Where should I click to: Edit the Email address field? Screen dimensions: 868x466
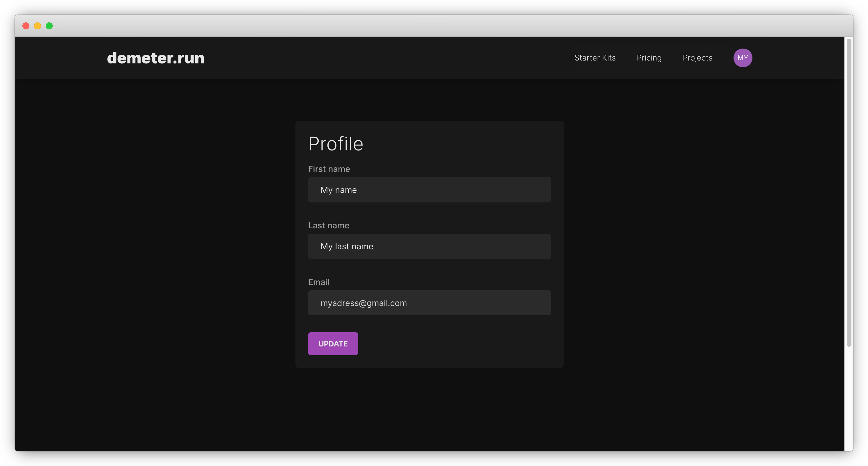coord(429,303)
